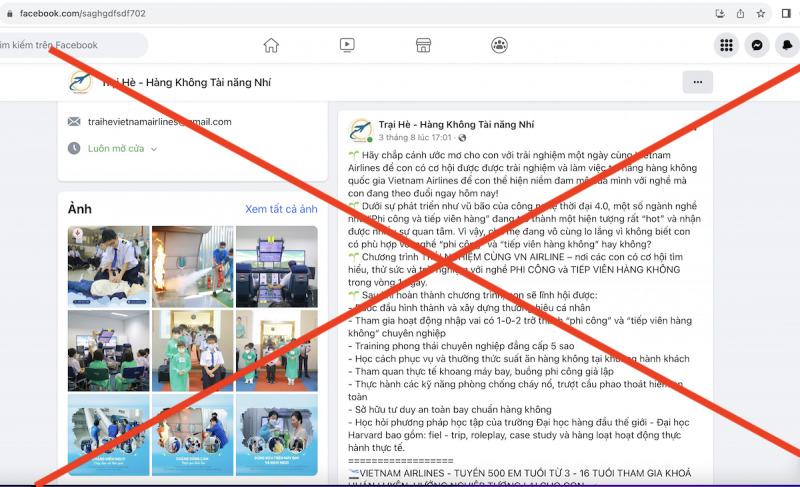Click the page email address link
Screen dimensions: 800x487
(x=159, y=122)
